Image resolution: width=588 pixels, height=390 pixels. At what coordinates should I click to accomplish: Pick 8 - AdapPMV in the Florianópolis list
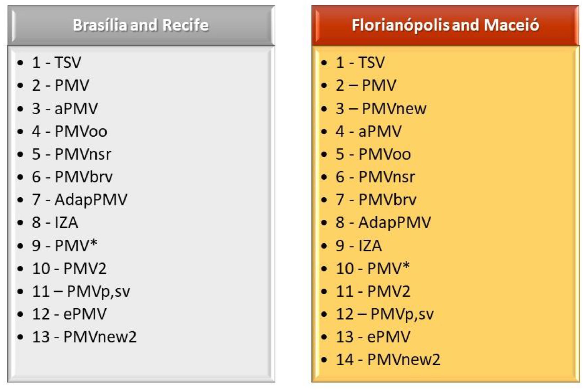[383, 223]
